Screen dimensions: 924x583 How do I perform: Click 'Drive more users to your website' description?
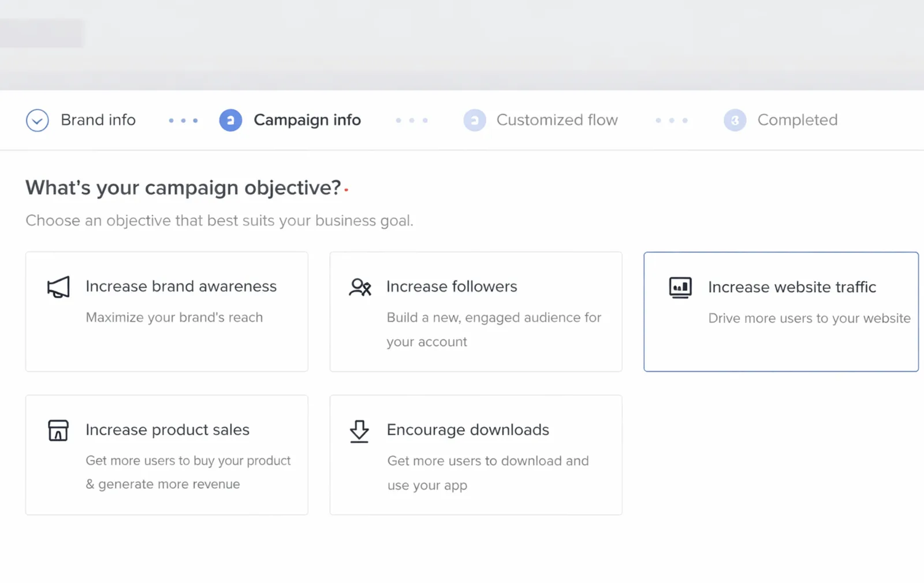(x=809, y=318)
